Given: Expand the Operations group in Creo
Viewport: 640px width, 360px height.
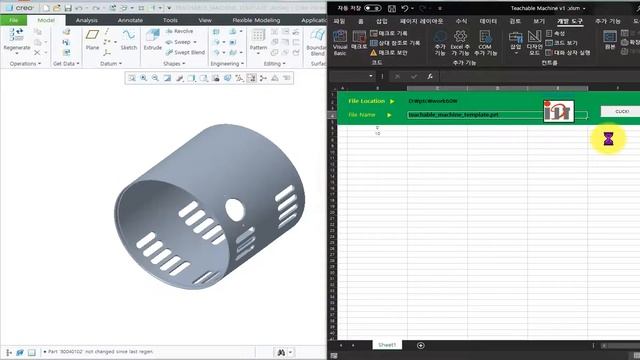Looking at the screenshot, I should pyautogui.click(x=25, y=64).
